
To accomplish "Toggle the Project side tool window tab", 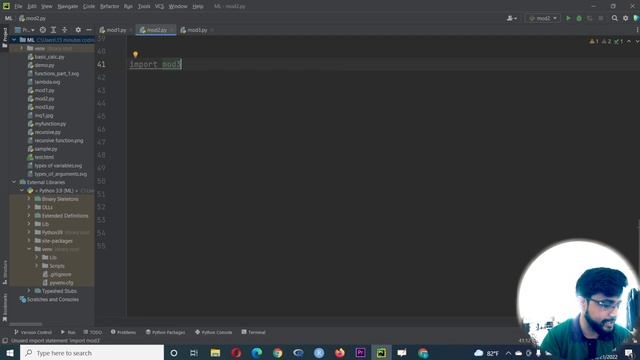I will coord(5,37).
